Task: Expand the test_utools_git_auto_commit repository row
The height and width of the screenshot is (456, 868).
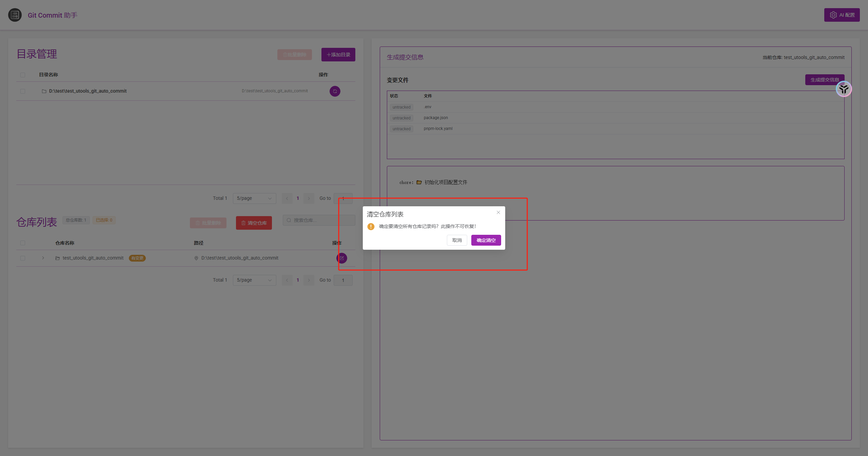Action: 43,258
